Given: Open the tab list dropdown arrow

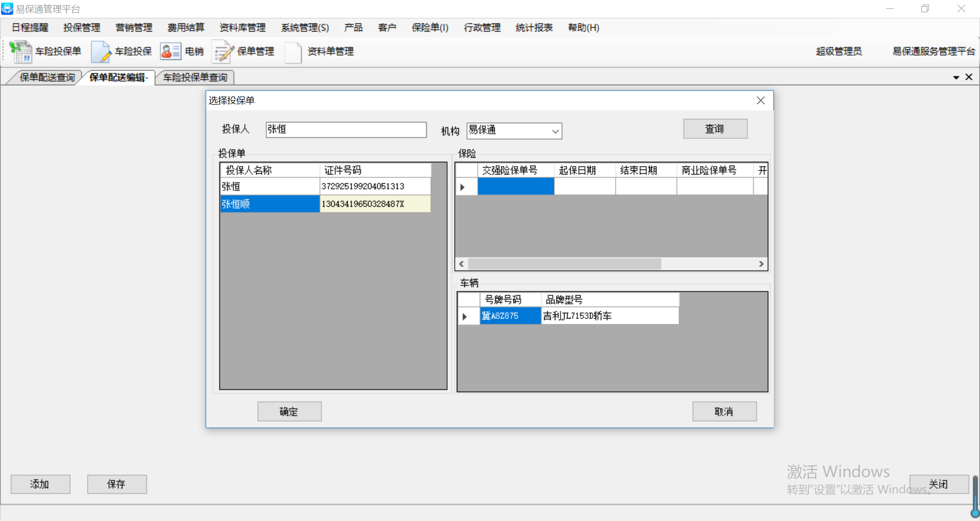Looking at the screenshot, I should pos(956,78).
